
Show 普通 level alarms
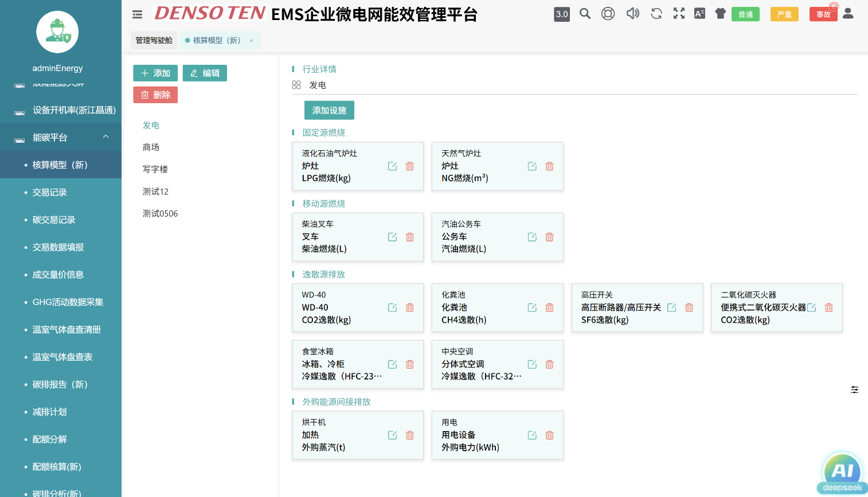tap(745, 14)
